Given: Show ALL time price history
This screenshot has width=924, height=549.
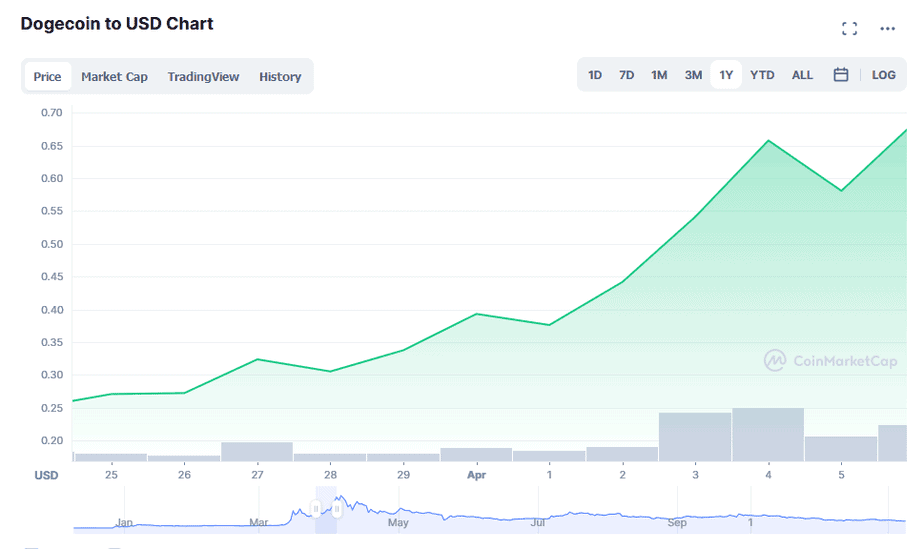Looking at the screenshot, I should [x=802, y=75].
